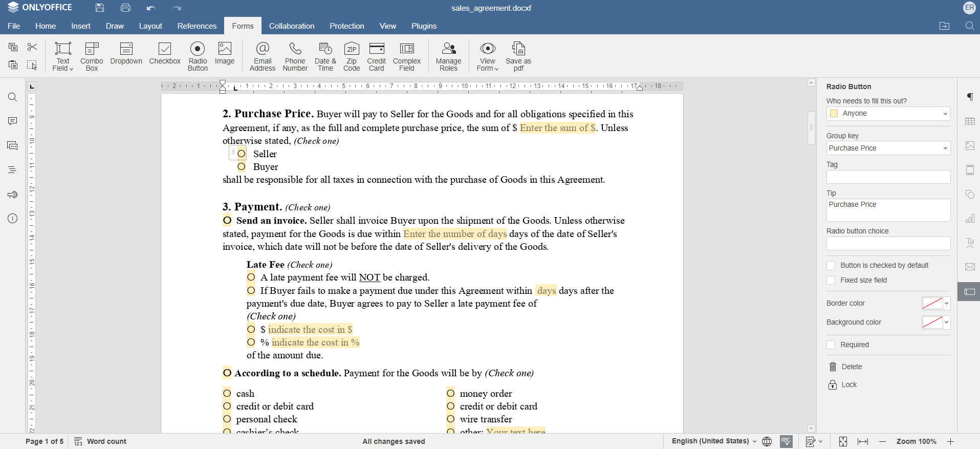Tick the Fixed size field checkbox

click(x=831, y=281)
